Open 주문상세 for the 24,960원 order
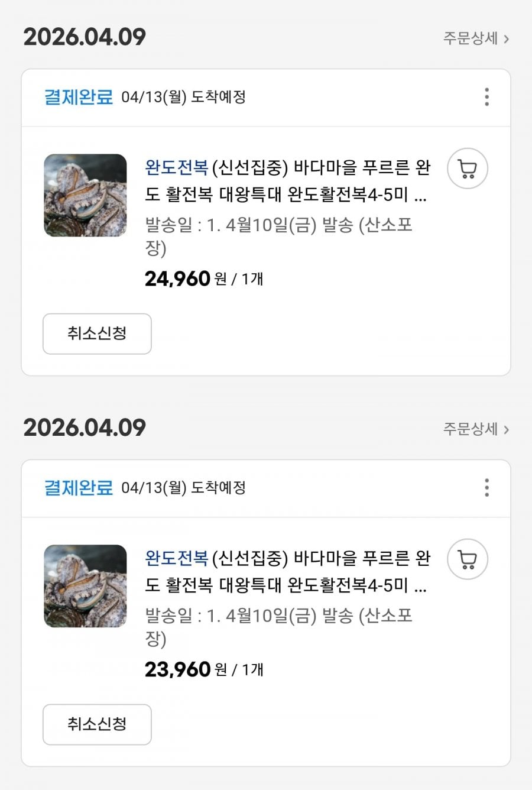 pos(476,39)
